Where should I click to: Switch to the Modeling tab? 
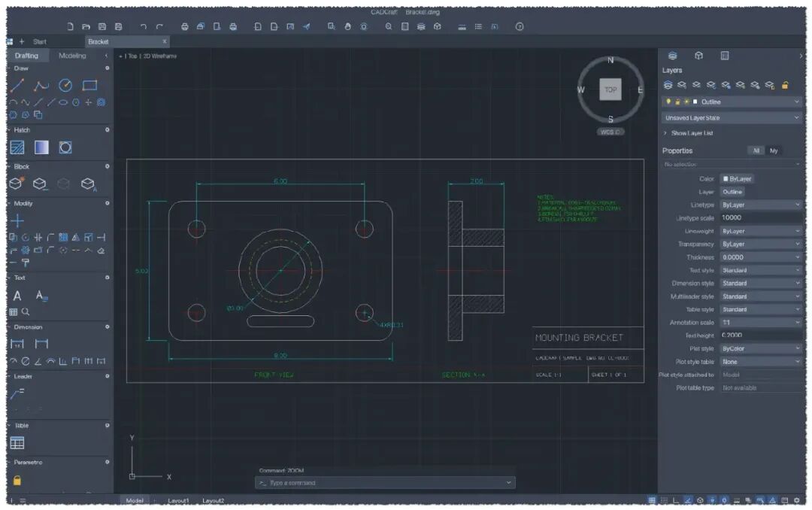pos(72,56)
